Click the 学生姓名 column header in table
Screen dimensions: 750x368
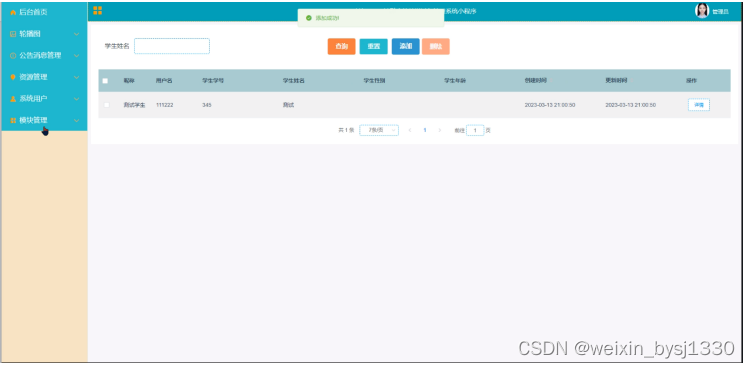point(294,81)
